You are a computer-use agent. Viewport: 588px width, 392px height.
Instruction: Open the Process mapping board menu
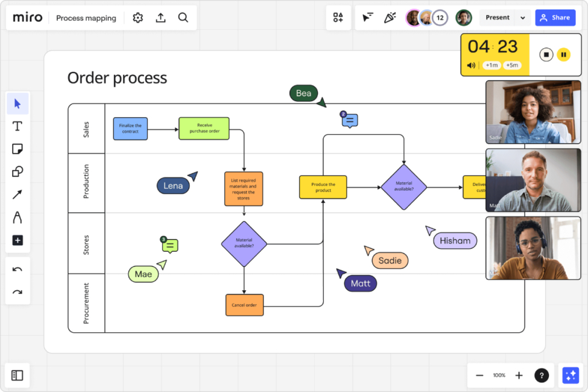tap(86, 18)
